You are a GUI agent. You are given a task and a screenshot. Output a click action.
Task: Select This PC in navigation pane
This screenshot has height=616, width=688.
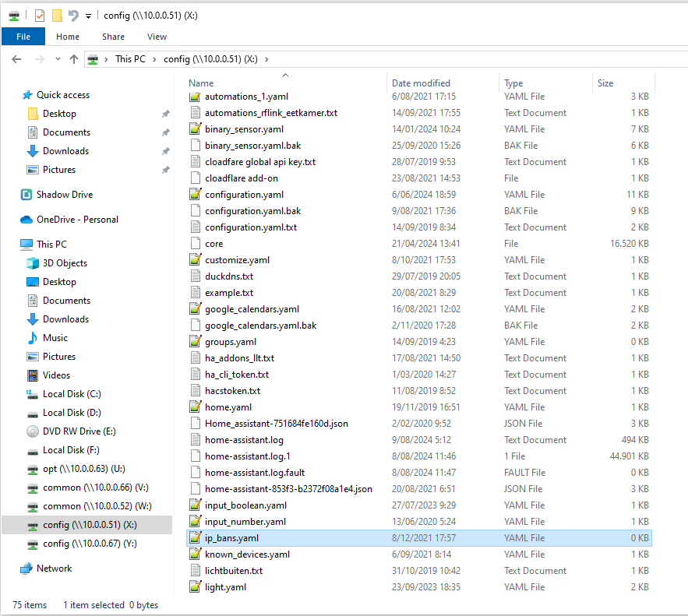pos(51,245)
